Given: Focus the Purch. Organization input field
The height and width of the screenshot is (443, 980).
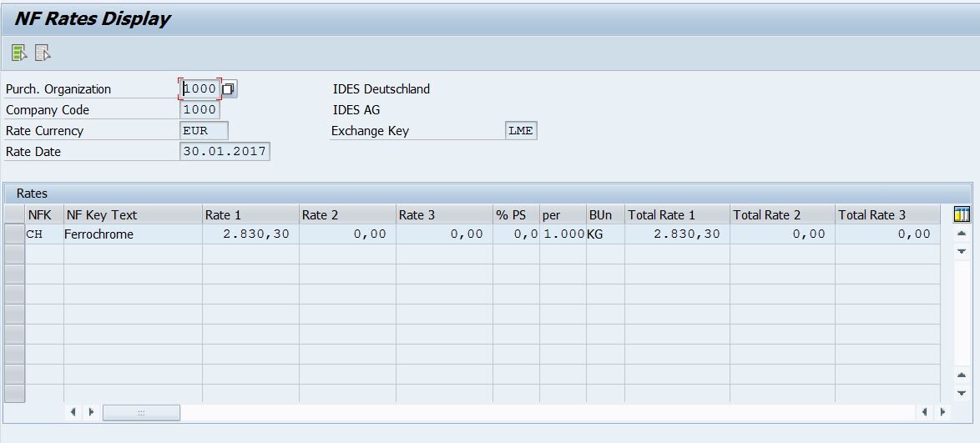Looking at the screenshot, I should tap(200, 88).
